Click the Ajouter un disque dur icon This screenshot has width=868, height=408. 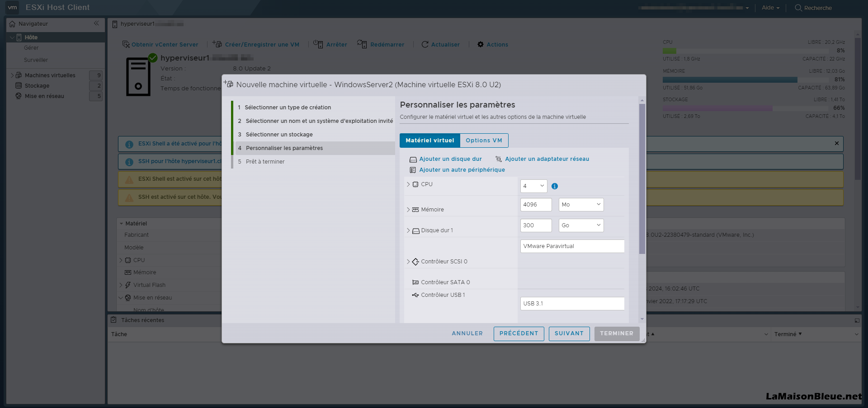coord(413,159)
